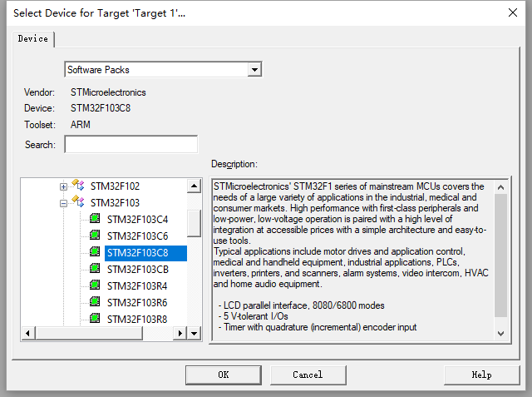Click the chip icon beside STM32F103R8
The width and height of the screenshot is (532, 397).
coord(95,318)
